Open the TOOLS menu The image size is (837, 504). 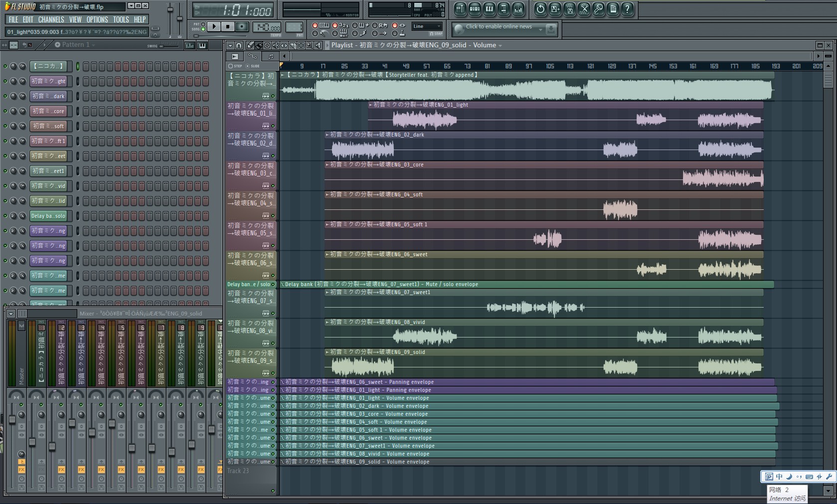(x=121, y=19)
